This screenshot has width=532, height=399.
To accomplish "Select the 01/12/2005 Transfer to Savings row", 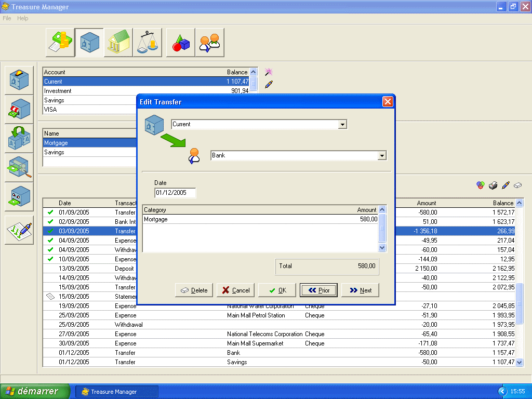I will pyautogui.click(x=279, y=362).
